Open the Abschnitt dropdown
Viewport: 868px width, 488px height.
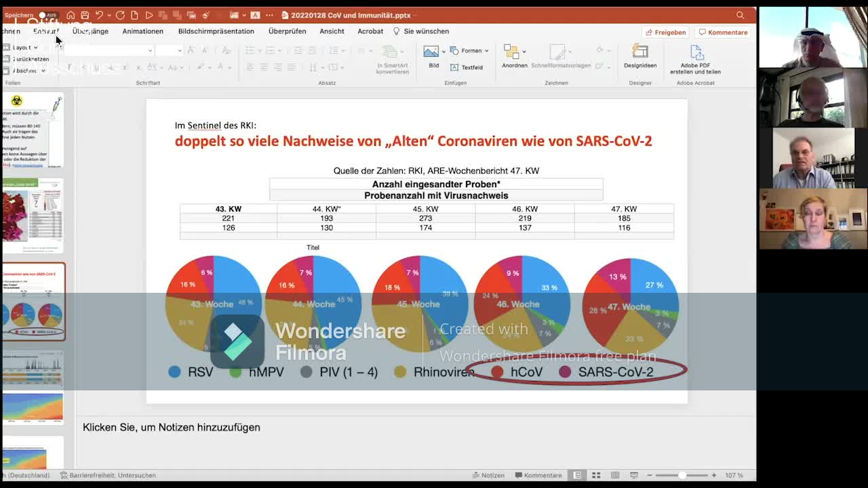[x=24, y=70]
